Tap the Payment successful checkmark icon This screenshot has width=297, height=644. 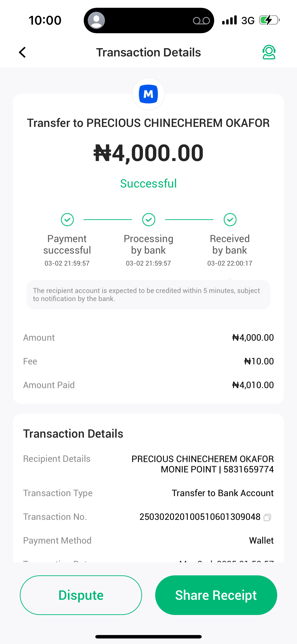click(x=67, y=220)
